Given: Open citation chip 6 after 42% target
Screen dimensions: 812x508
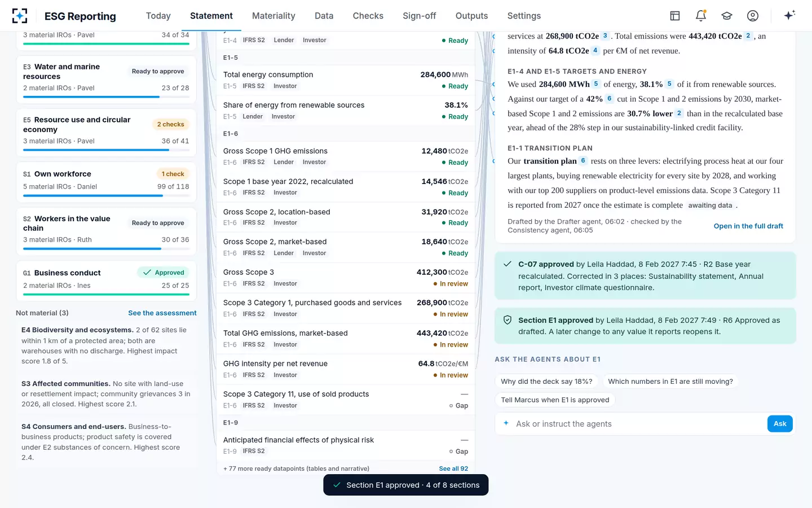Looking at the screenshot, I should [610, 98].
